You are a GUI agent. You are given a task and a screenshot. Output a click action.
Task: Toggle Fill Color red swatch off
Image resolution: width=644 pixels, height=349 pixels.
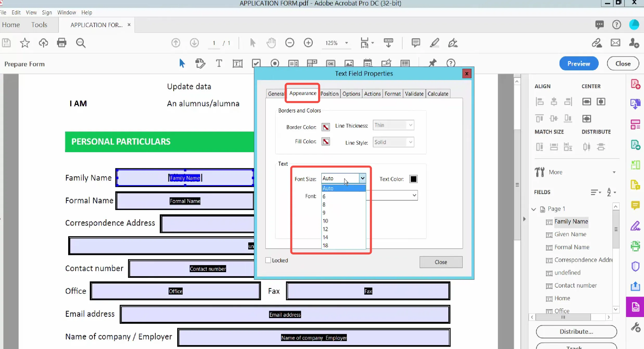pos(326,141)
